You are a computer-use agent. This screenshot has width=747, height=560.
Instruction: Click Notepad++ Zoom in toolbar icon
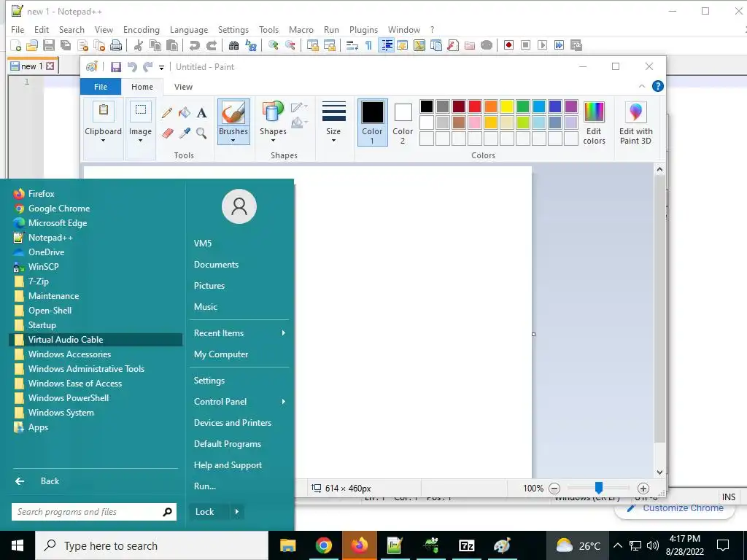274,45
